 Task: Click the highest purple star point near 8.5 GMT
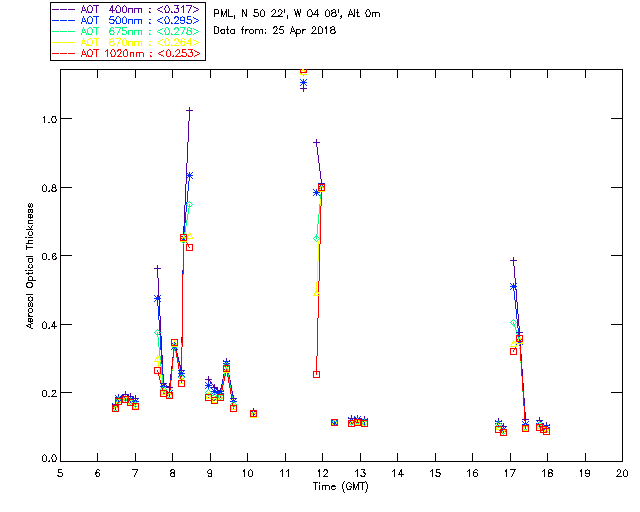pyautogui.click(x=189, y=110)
